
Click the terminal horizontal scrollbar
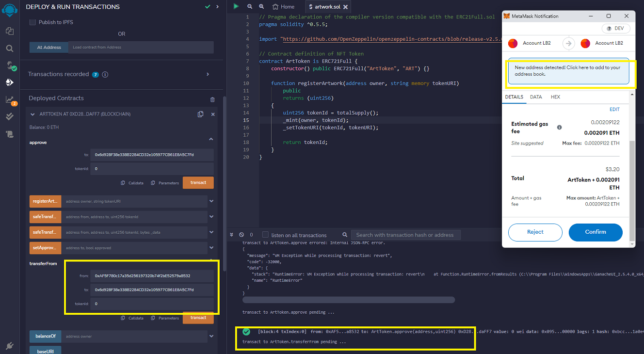pos(349,300)
